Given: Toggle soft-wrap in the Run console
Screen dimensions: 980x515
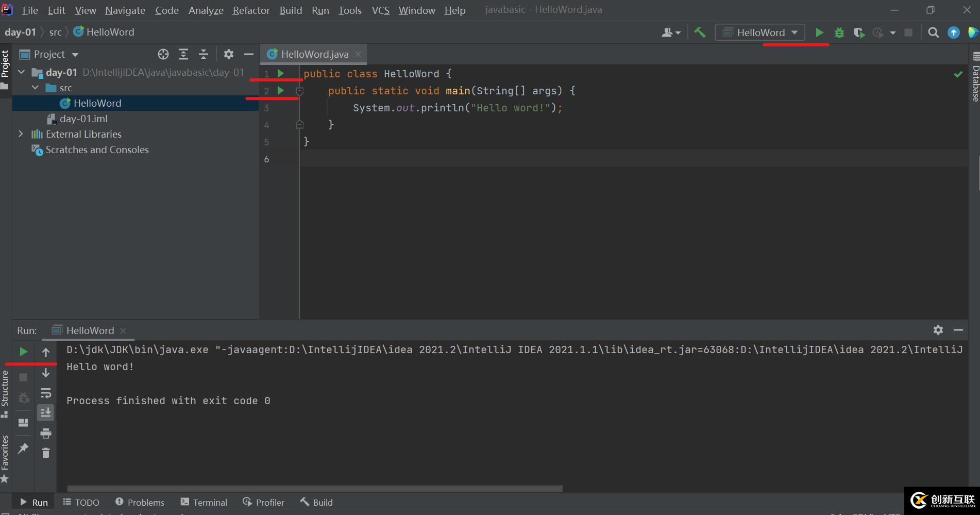Looking at the screenshot, I should 46,393.
